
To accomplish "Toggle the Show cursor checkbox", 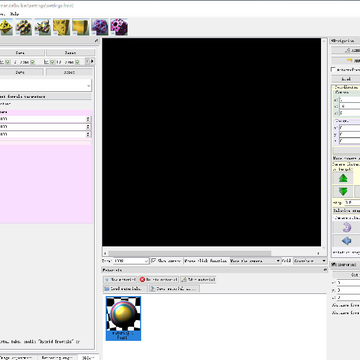I will click(x=154, y=261).
